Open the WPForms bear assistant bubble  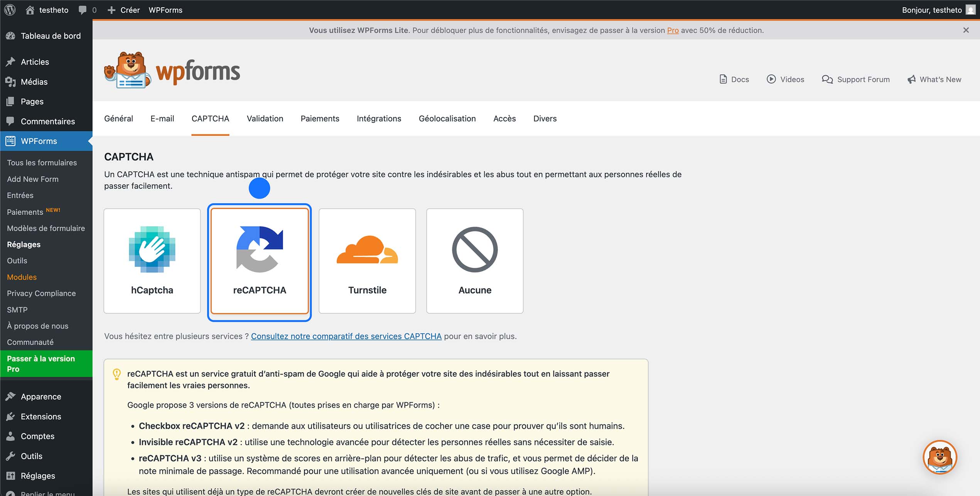[x=940, y=457]
